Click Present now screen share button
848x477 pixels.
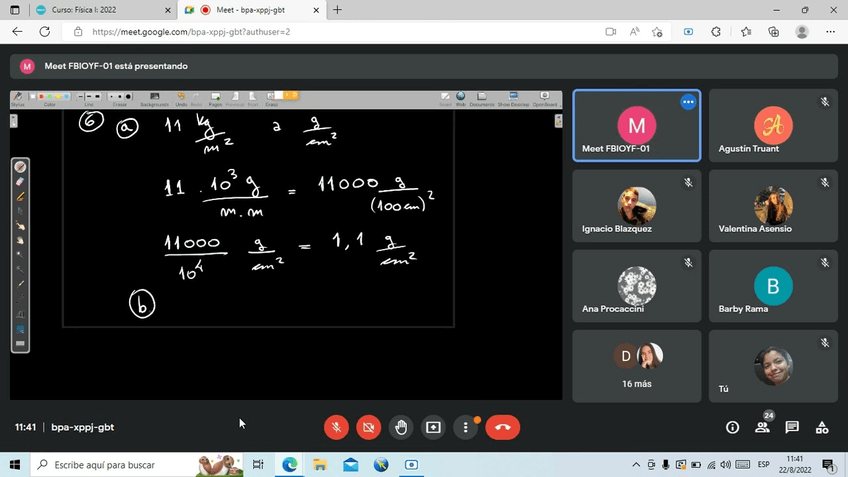433,427
